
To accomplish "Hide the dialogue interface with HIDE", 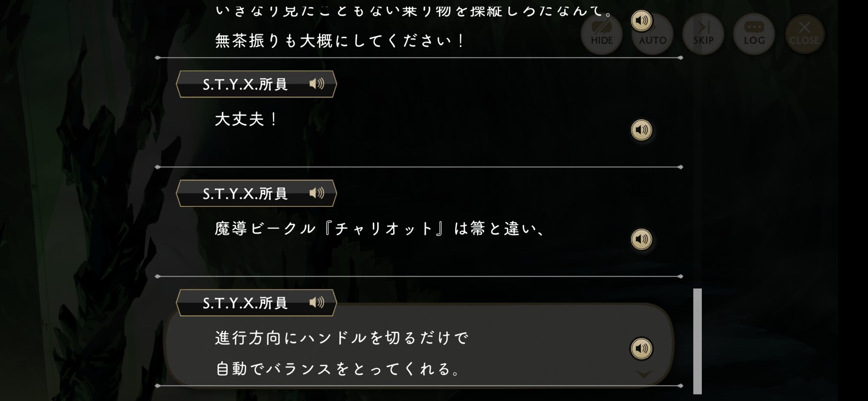I will point(602,34).
